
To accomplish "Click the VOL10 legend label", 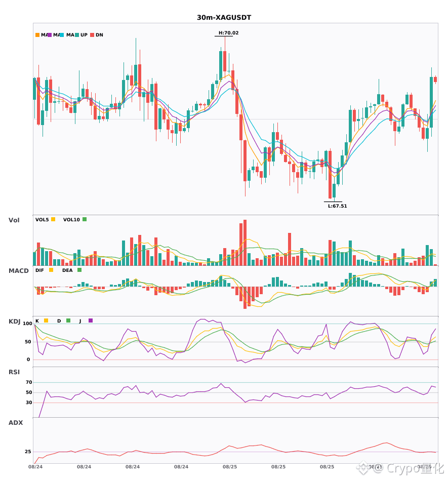I will [71, 220].
